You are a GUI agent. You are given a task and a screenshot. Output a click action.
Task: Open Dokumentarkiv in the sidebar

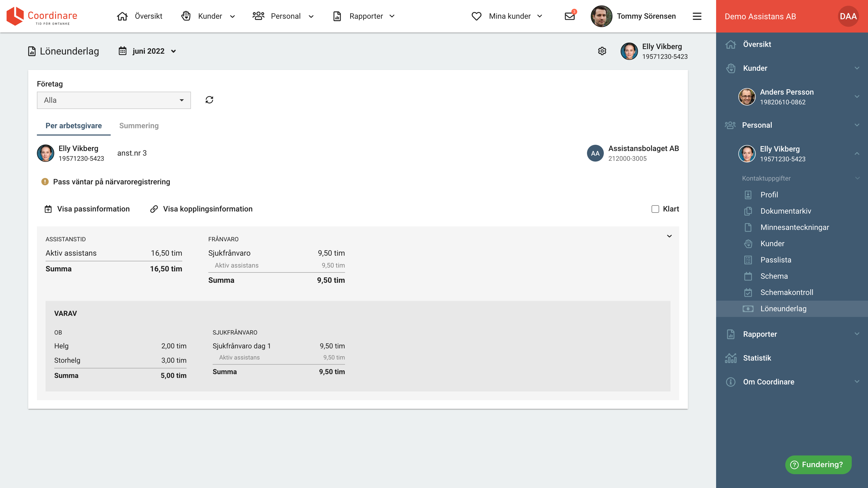click(x=786, y=211)
